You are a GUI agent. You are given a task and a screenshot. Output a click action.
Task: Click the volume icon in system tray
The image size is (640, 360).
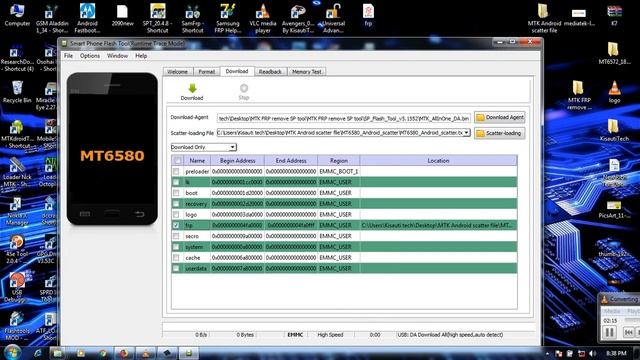point(592,353)
